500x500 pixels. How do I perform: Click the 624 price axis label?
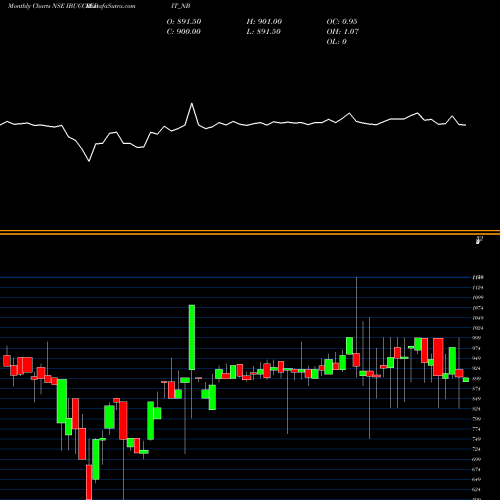point(477,490)
